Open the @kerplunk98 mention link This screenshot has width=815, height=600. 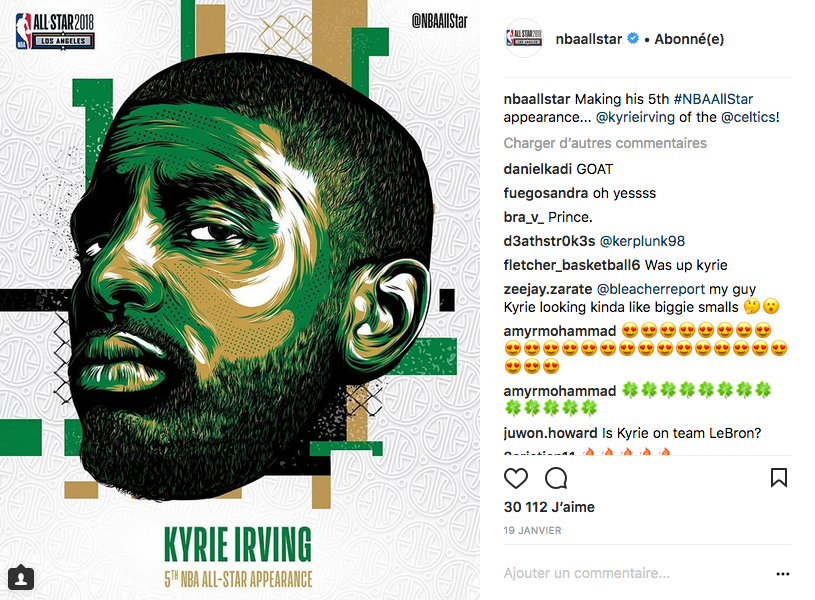point(642,241)
